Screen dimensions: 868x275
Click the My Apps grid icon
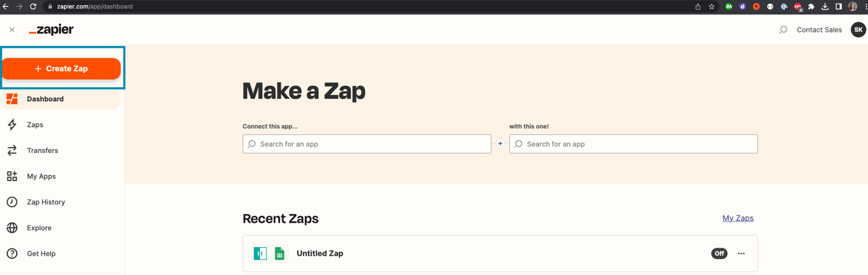pyautogui.click(x=12, y=176)
